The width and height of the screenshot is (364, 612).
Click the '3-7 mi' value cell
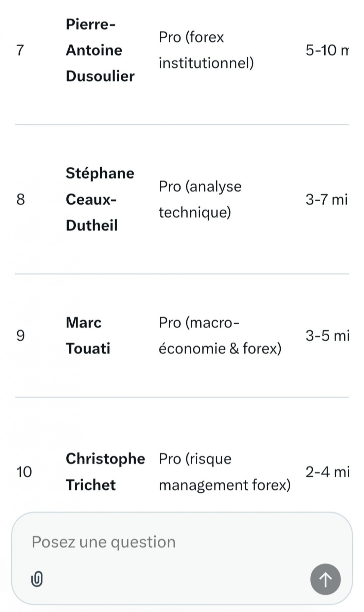(x=326, y=199)
